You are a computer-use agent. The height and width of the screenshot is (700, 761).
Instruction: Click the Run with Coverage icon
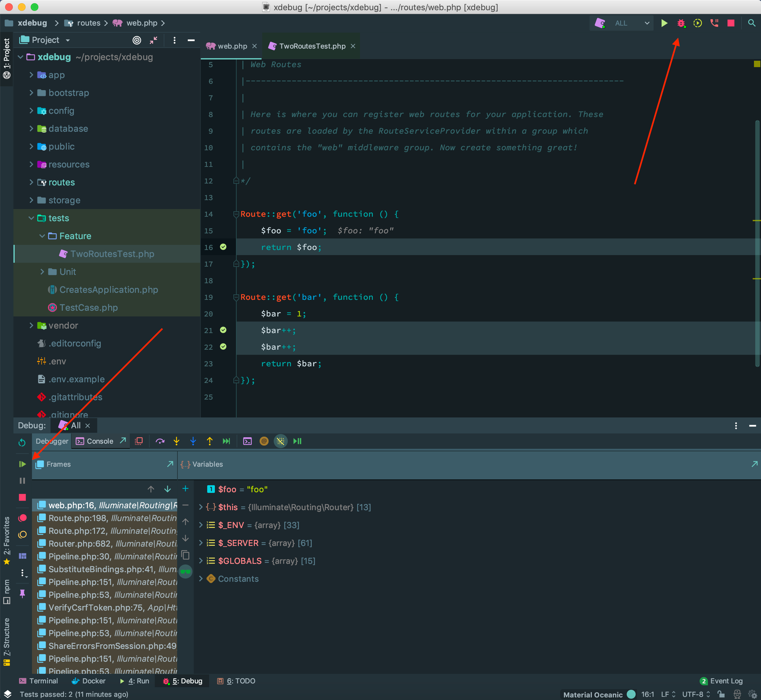click(697, 23)
